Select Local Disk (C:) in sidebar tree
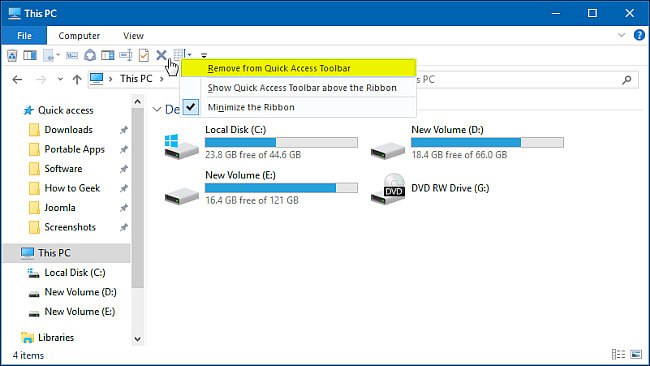This screenshot has height=366, width=650. tap(75, 273)
